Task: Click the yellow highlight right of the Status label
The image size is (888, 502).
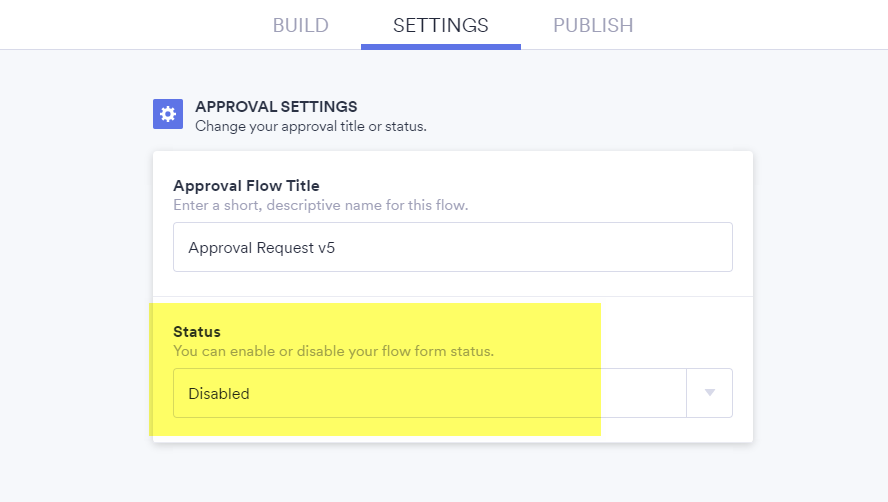Action: [400, 330]
